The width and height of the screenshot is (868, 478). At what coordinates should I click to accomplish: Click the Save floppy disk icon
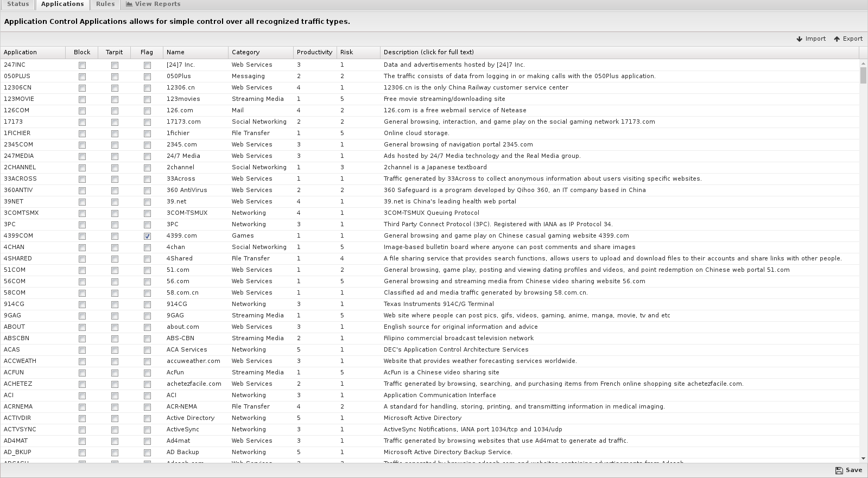pos(839,470)
